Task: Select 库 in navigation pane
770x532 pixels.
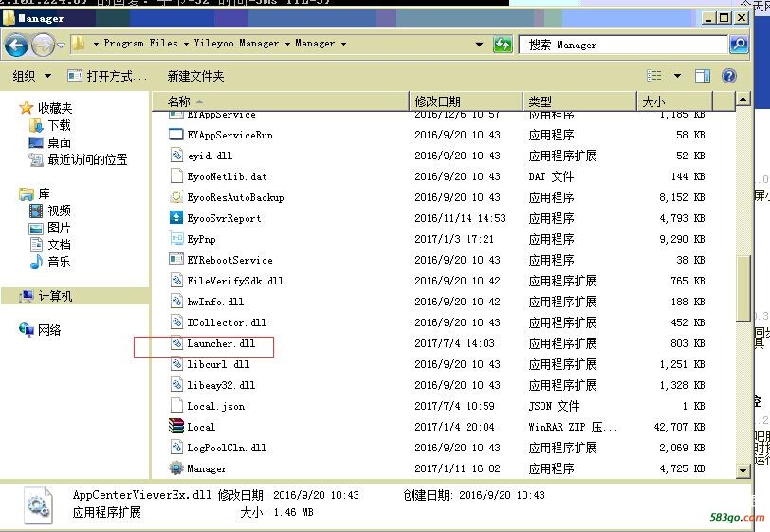Action: (44, 194)
